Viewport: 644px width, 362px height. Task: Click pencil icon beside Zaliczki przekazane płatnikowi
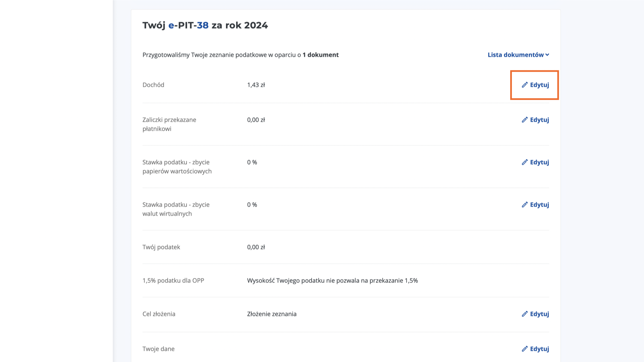525,120
